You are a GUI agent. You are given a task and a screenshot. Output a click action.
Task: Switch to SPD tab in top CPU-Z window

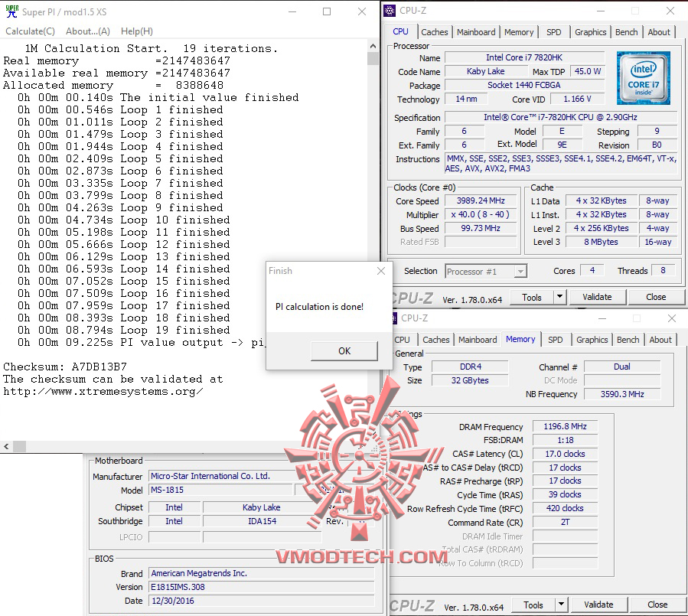coord(554,32)
